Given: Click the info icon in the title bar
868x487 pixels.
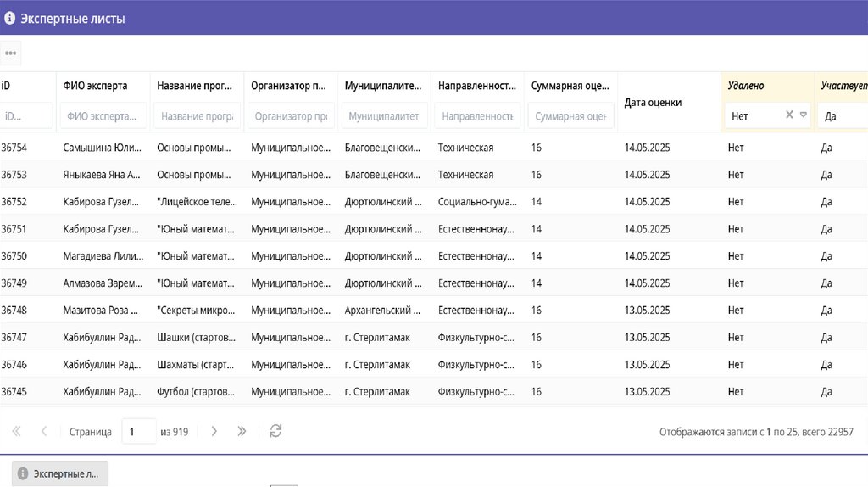Looking at the screenshot, I should [10, 18].
